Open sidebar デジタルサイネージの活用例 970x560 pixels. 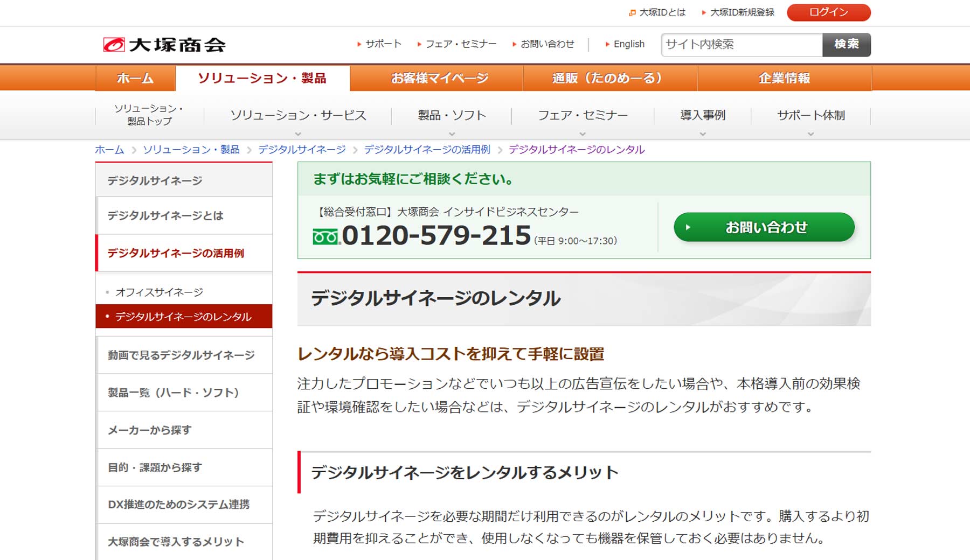pos(184,253)
